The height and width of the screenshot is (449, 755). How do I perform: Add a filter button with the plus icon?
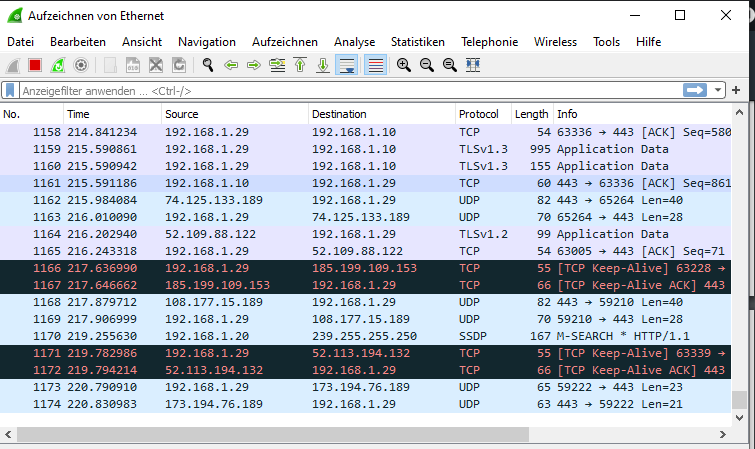[736, 90]
